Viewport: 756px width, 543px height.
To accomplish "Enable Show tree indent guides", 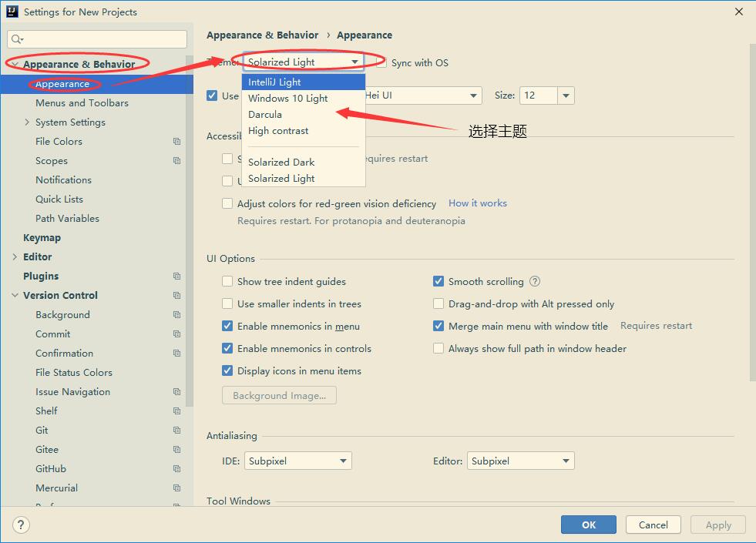I will tap(227, 281).
